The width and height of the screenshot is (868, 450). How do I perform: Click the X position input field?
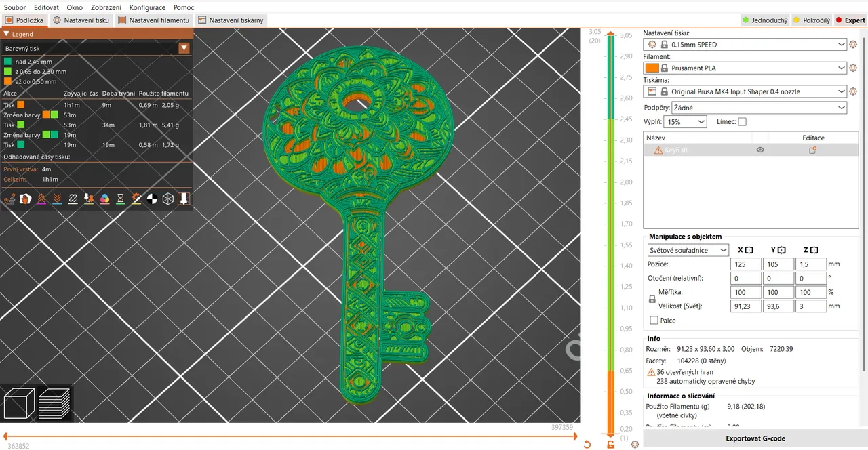pyautogui.click(x=745, y=264)
